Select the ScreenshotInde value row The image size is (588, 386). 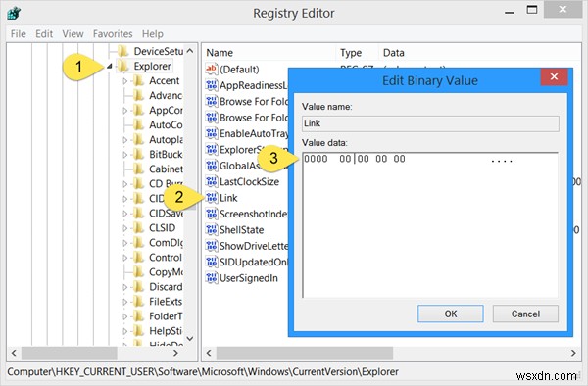coord(247,214)
